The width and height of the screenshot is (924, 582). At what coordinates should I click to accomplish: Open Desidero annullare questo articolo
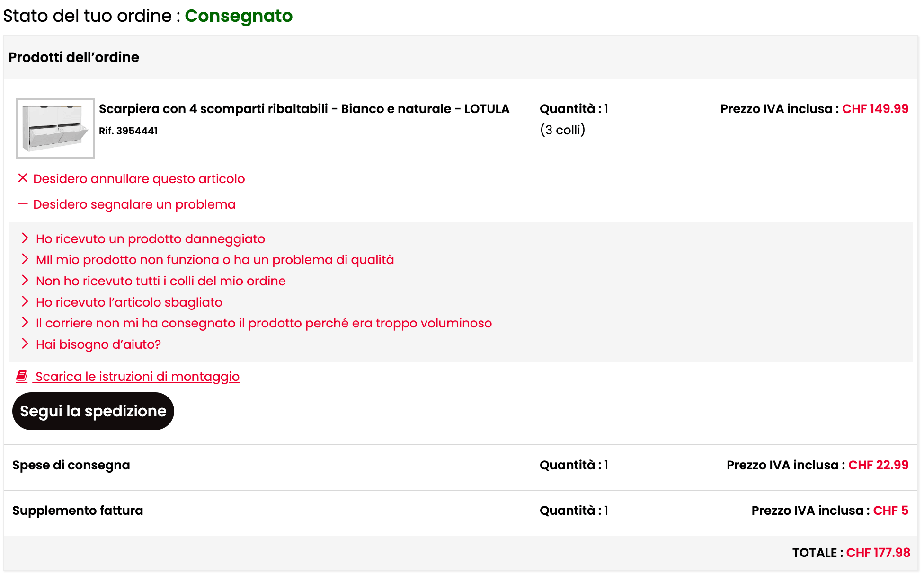139,179
